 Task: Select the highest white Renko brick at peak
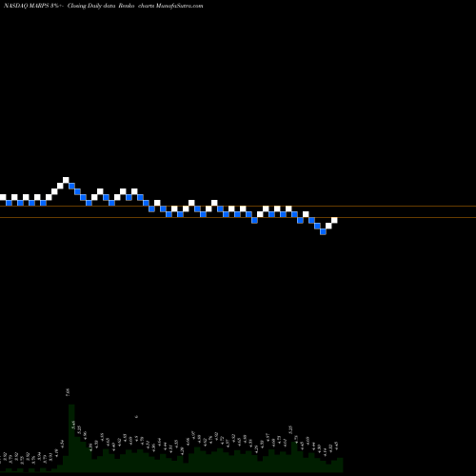66,180
